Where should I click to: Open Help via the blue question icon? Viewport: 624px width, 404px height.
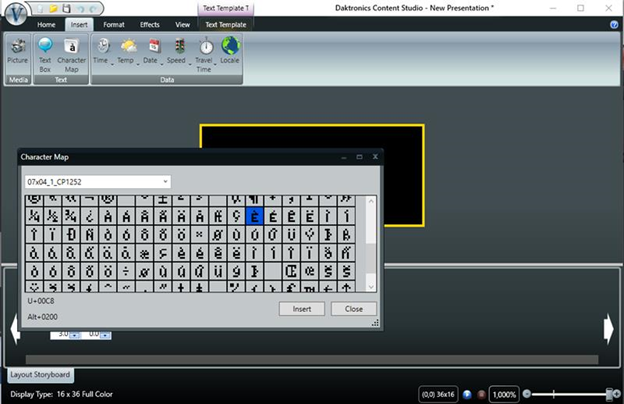point(614,25)
